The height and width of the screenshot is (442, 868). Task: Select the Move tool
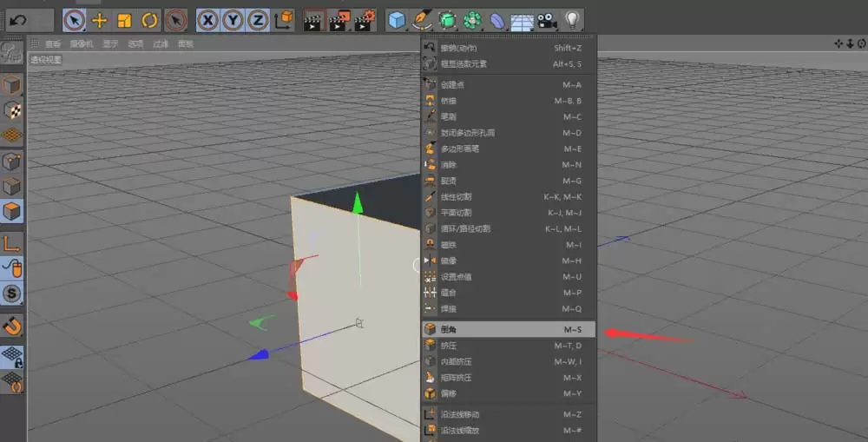pyautogui.click(x=100, y=21)
